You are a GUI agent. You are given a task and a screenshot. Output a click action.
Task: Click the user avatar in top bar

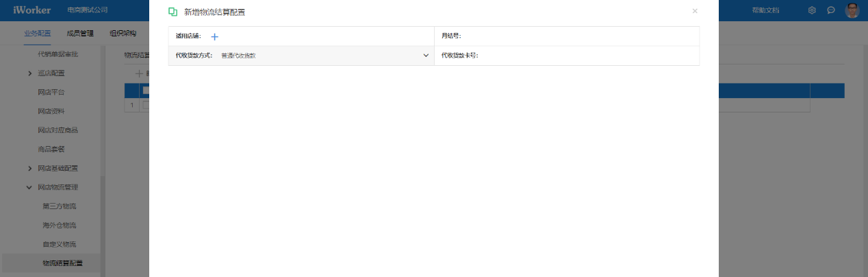pyautogui.click(x=852, y=10)
